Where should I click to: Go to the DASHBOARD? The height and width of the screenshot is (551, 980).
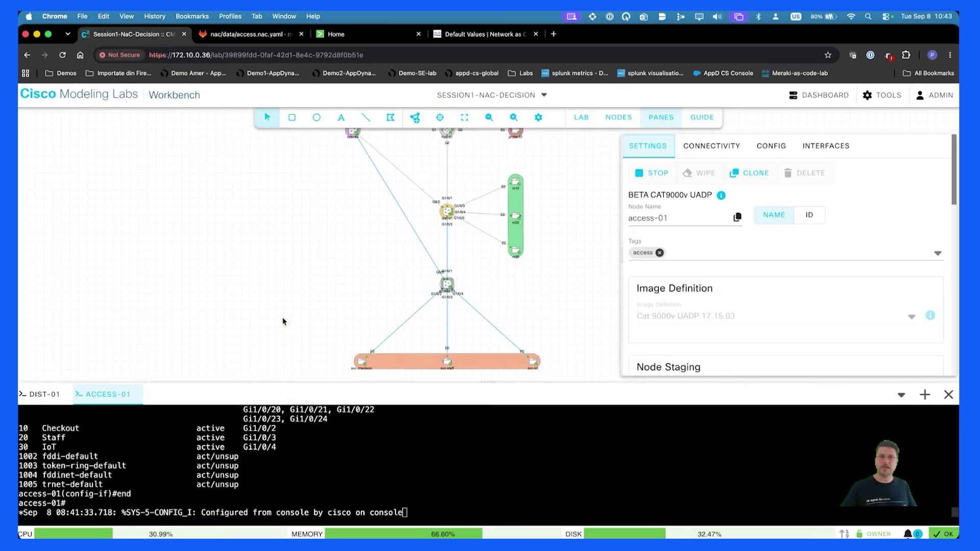click(819, 95)
